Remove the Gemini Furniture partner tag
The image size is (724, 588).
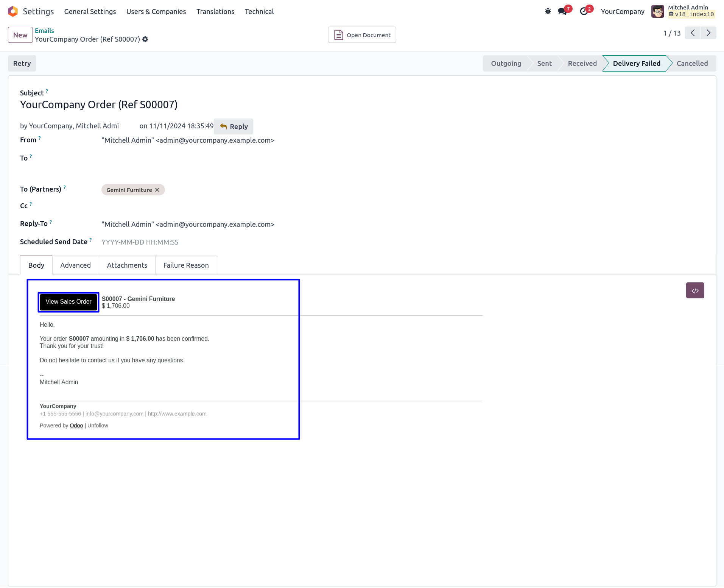tap(157, 190)
